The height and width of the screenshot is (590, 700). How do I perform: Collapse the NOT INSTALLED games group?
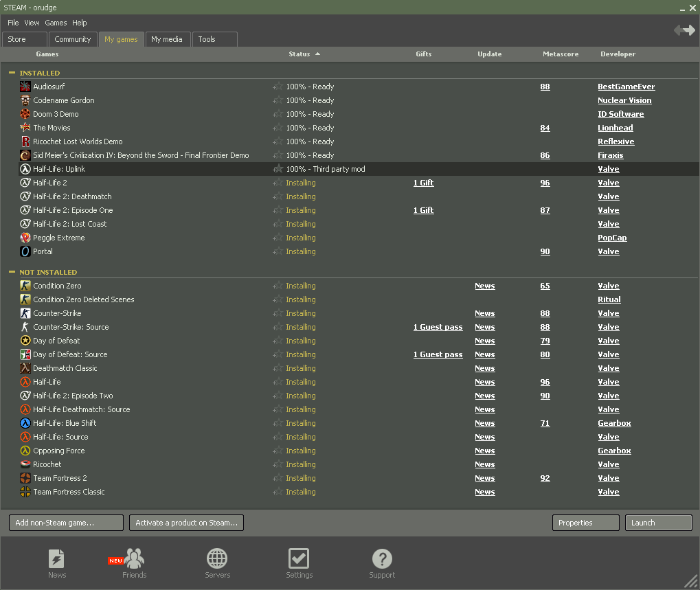[12, 272]
